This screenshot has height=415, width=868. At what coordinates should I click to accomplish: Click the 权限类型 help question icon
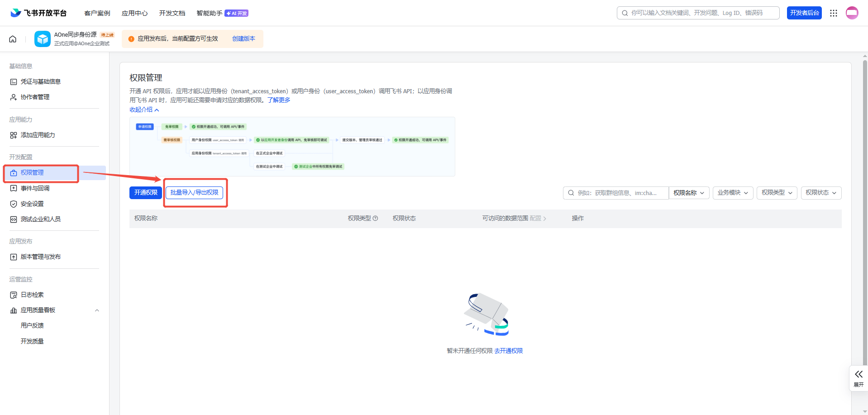click(375, 219)
